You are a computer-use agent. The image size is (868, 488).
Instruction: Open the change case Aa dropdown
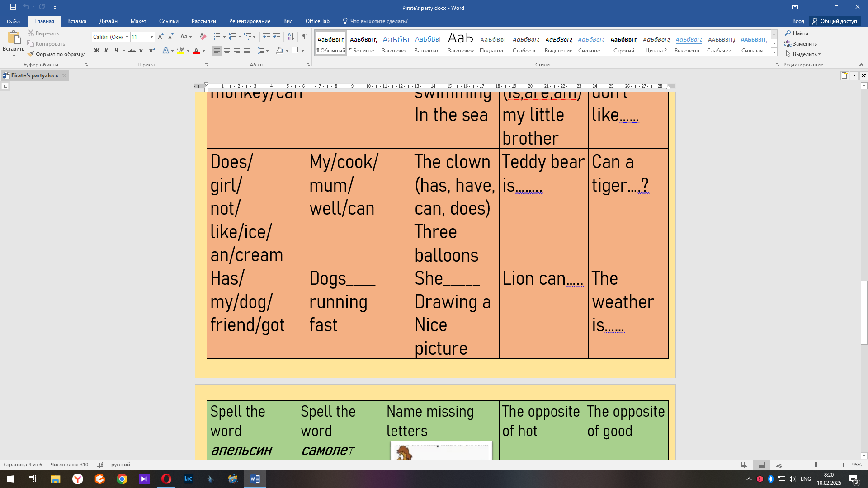186,37
